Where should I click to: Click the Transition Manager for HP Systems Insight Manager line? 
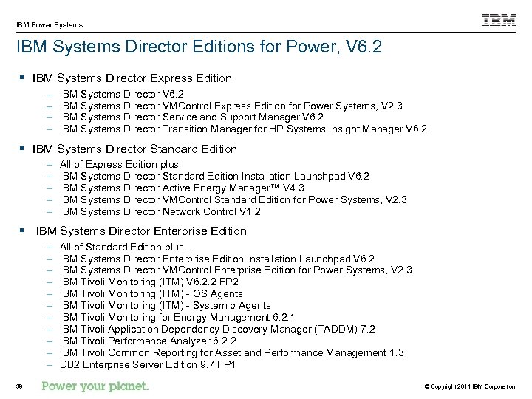(x=243, y=129)
